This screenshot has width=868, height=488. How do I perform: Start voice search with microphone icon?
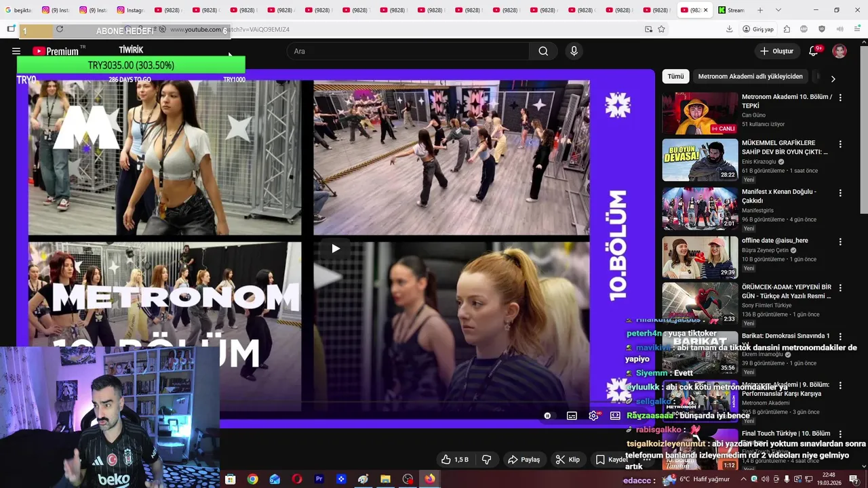pyautogui.click(x=574, y=51)
